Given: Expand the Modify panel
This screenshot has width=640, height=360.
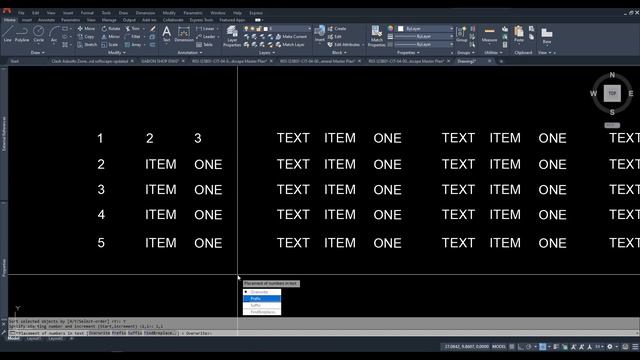Looking at the screenshot, I should 116,53.
